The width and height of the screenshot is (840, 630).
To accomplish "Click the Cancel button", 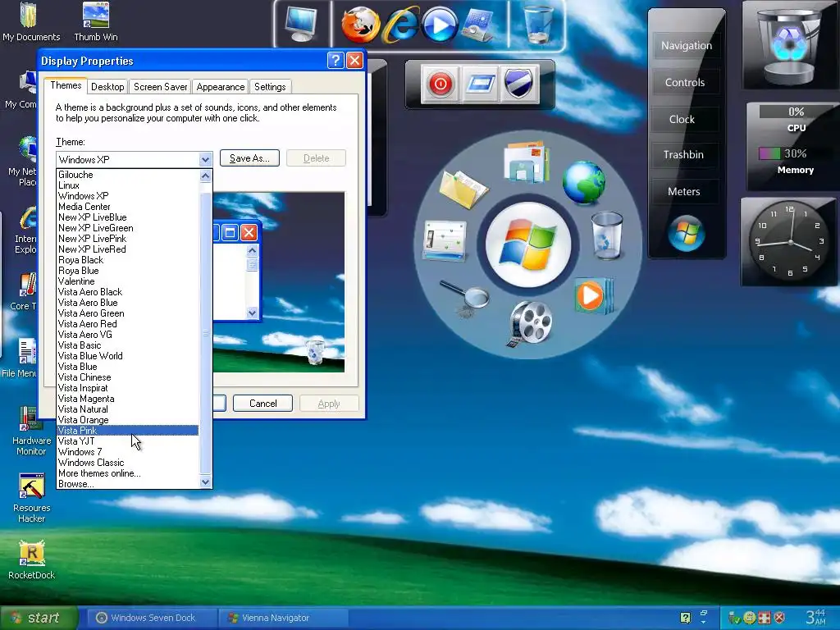I will [x=263, y=404].
